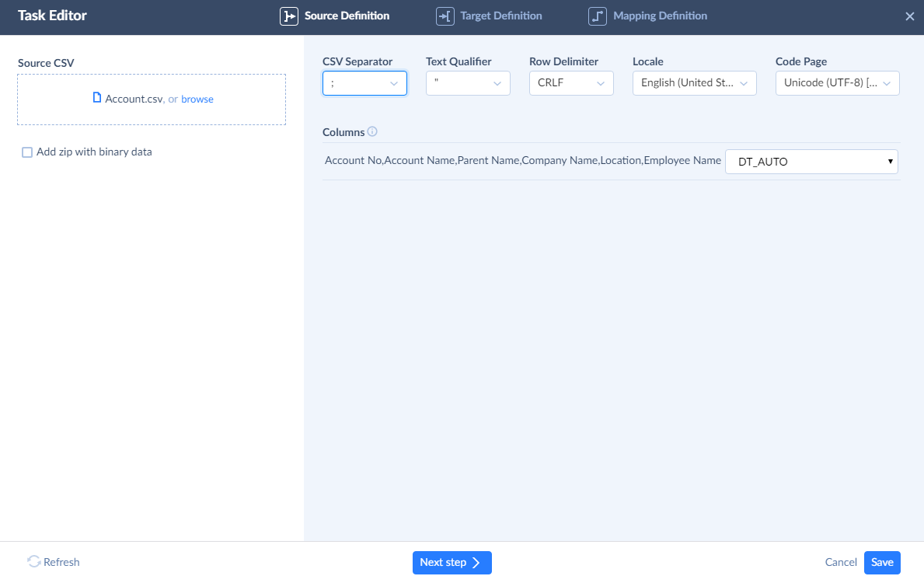Viewport: 924px width, 583px height.
Task: Click the Refresh circular arrows icon
Action: pos(33,562)
